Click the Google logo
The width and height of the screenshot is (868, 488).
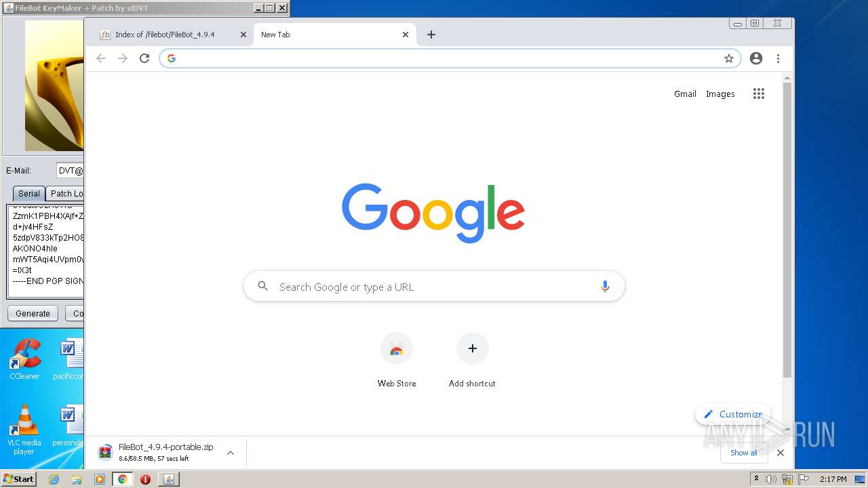pyautogui.click(x=433, y=213)
